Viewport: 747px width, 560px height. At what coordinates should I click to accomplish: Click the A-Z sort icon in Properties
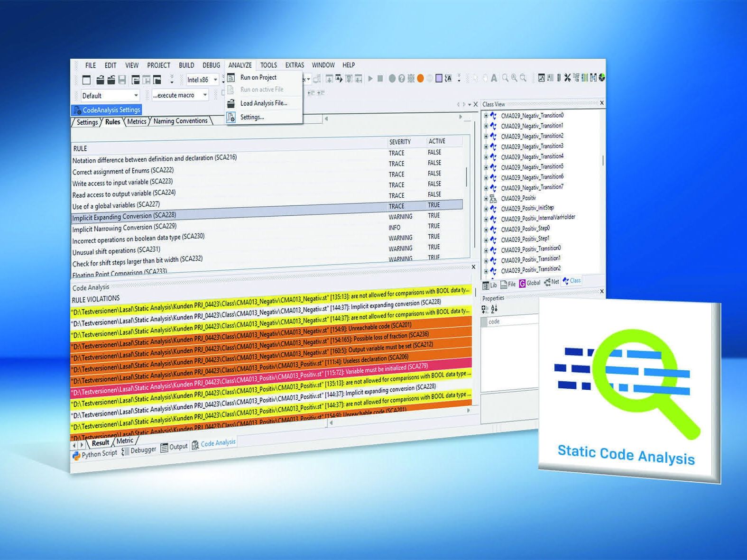coord(494,309)
